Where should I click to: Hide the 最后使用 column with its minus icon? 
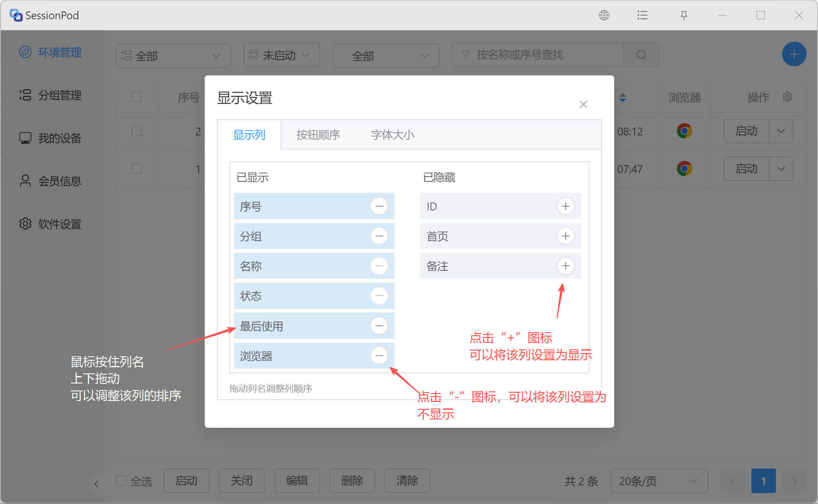pyautogui.click(x=379, y=326)
